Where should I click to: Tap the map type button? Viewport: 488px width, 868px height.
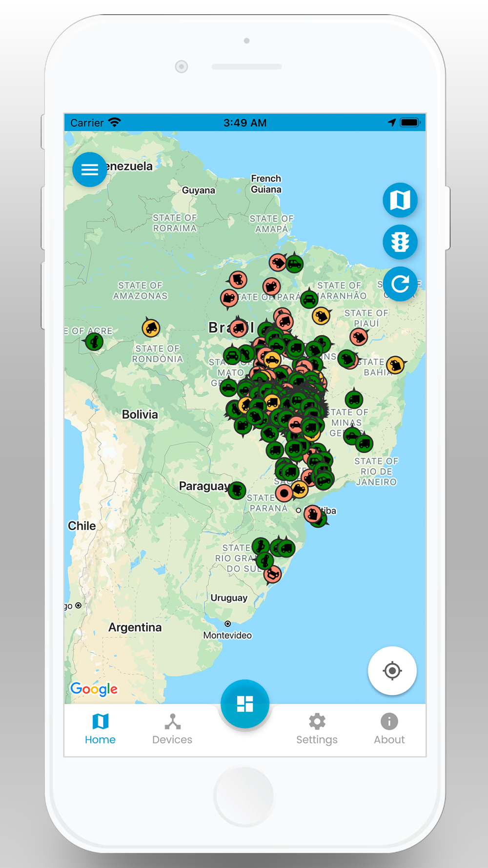tap(400, 200)
